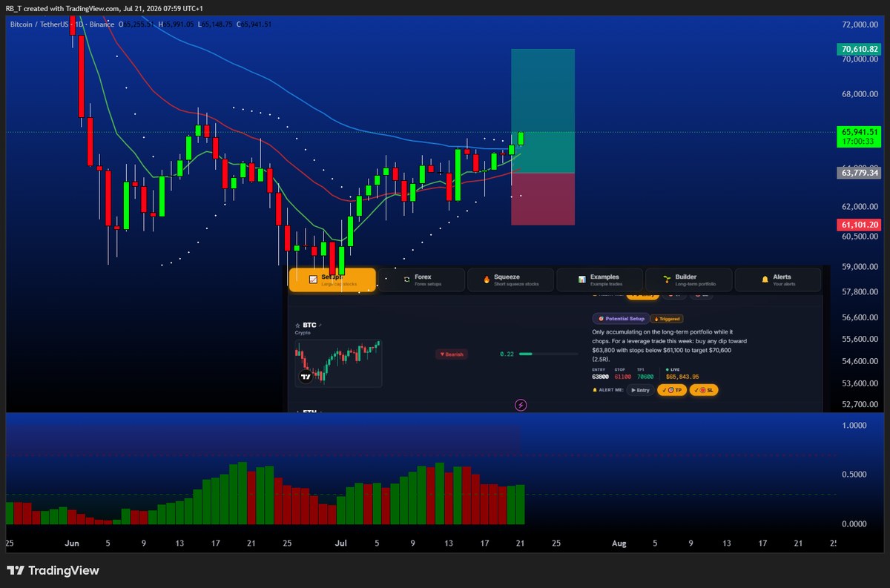Open the Squeeze short squeeze stocks tab
The width and height of the screenshot is (890, 588).
click(510, 280)
